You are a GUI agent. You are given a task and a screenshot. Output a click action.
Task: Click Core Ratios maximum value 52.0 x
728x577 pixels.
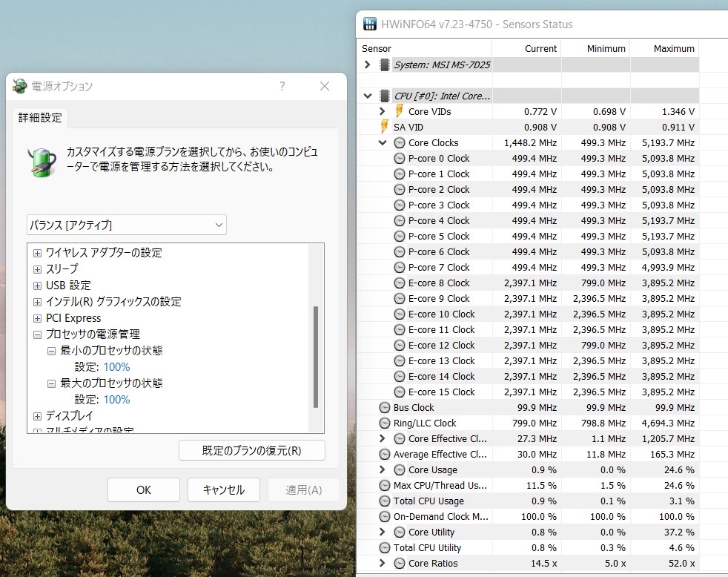[681, 563]
